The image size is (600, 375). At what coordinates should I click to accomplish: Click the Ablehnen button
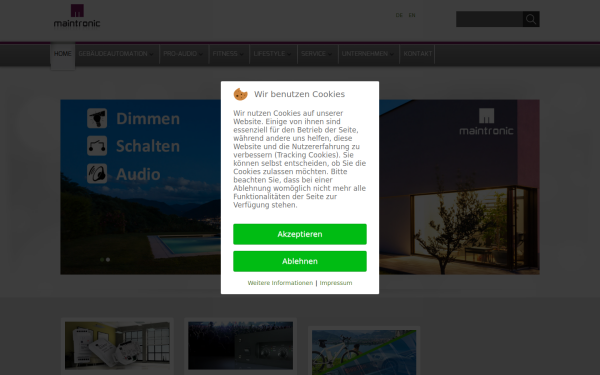pyautogui.click(x=300, y=261)
